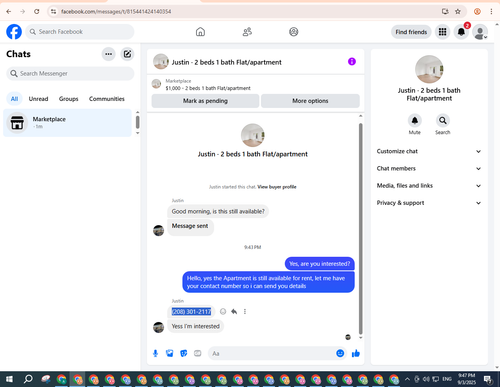Open Chrome three-dot menu
This screenshot has width=500, height=387.
pyautogui.click(x=491, y=11)
